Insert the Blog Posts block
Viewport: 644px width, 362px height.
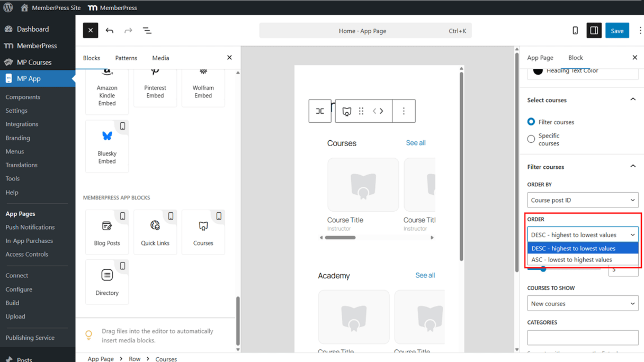[x=107, y=232]
